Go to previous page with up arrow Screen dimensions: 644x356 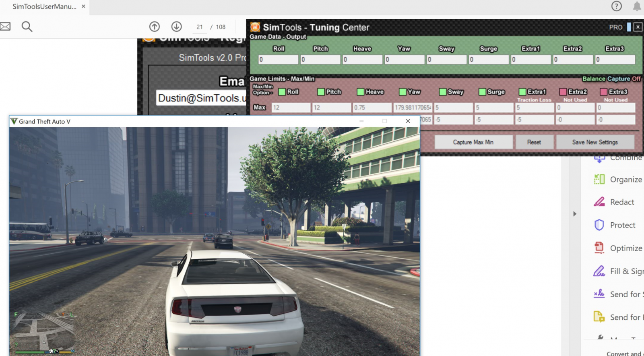click(155, 27)
